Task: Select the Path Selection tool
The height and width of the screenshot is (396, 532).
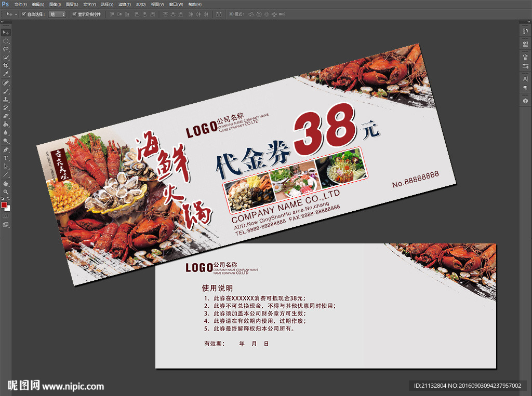Action: pyautogui.click(x=6, y=167)
